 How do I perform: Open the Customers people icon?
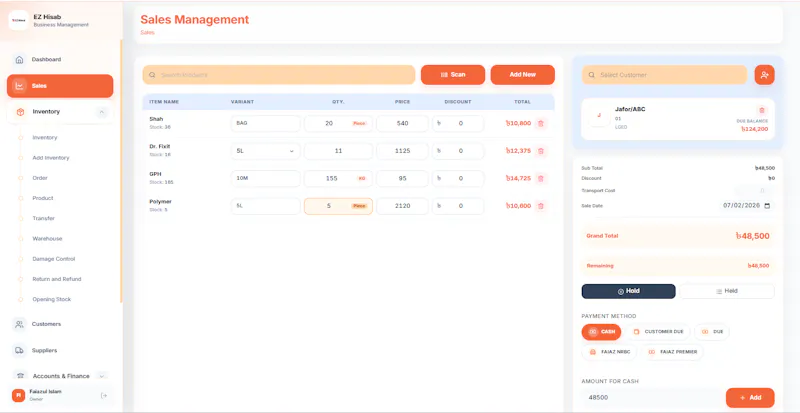point(19,324)
